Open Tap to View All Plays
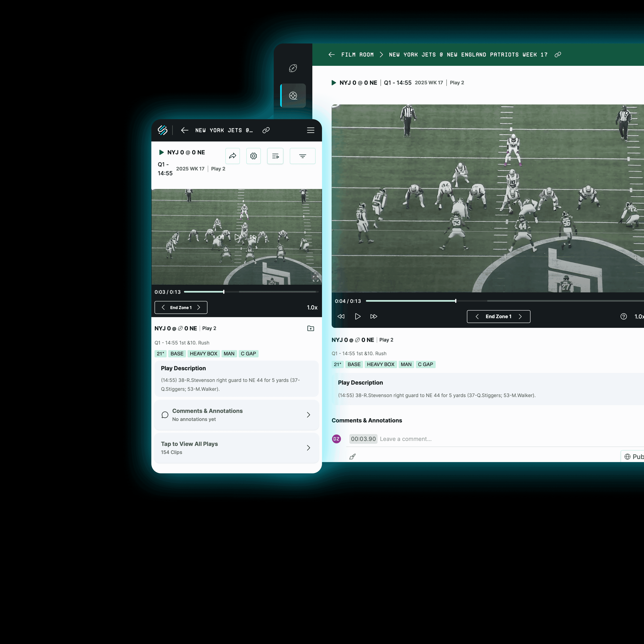This screenshot has height=644, width=644. tap(236, 448)
